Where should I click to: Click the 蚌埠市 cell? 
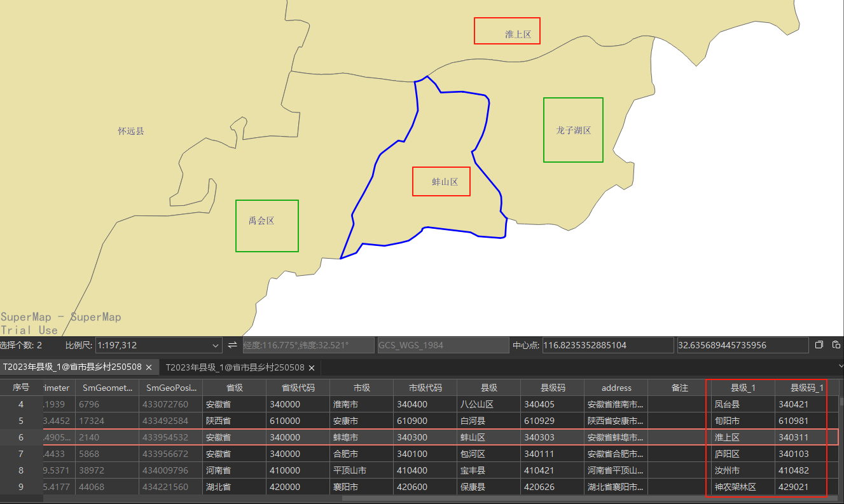click(x=361, y=437)
